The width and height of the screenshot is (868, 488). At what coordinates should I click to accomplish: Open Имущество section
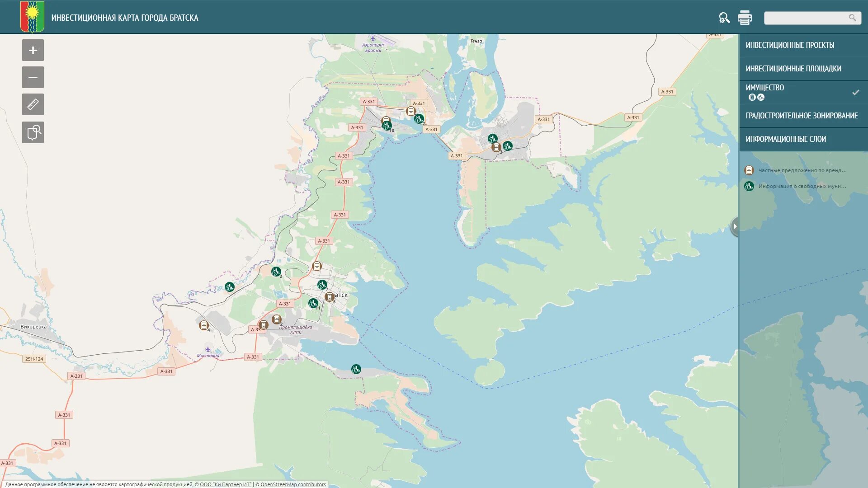pos(803,92)
